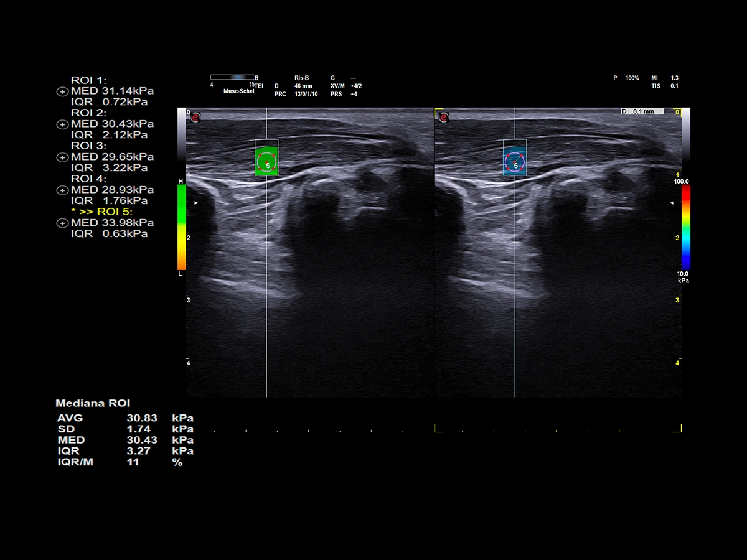The image size is (747, 560).
Task: Toggle the PRS persistence setting
Action: point(336,94)
